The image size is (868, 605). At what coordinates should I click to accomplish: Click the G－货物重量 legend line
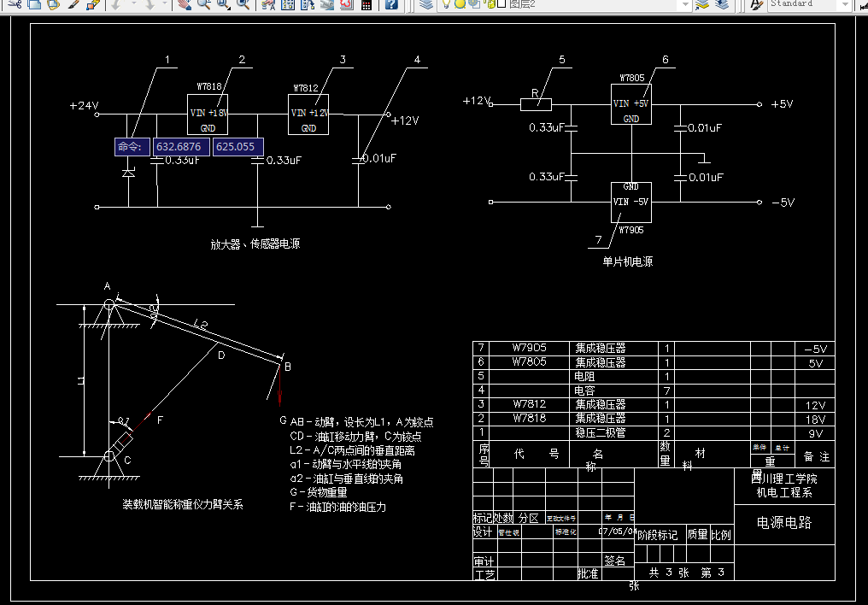(x=319, y=492)
